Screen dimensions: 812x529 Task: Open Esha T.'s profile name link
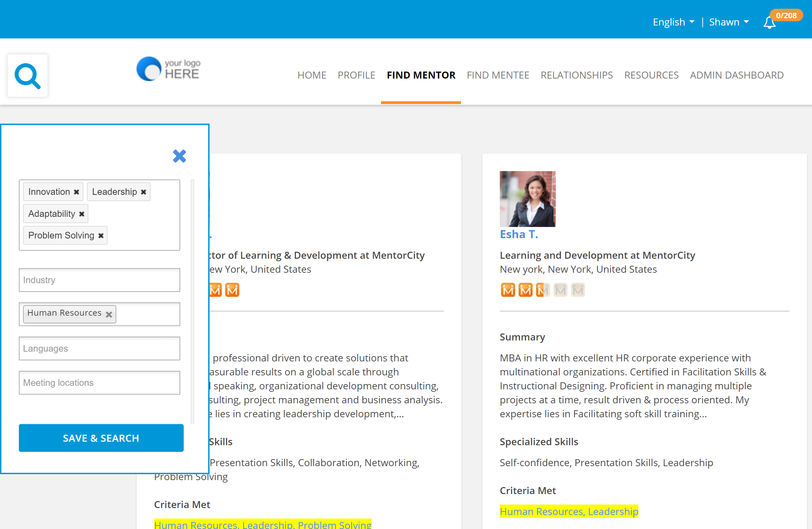click(x=519, y=234)
